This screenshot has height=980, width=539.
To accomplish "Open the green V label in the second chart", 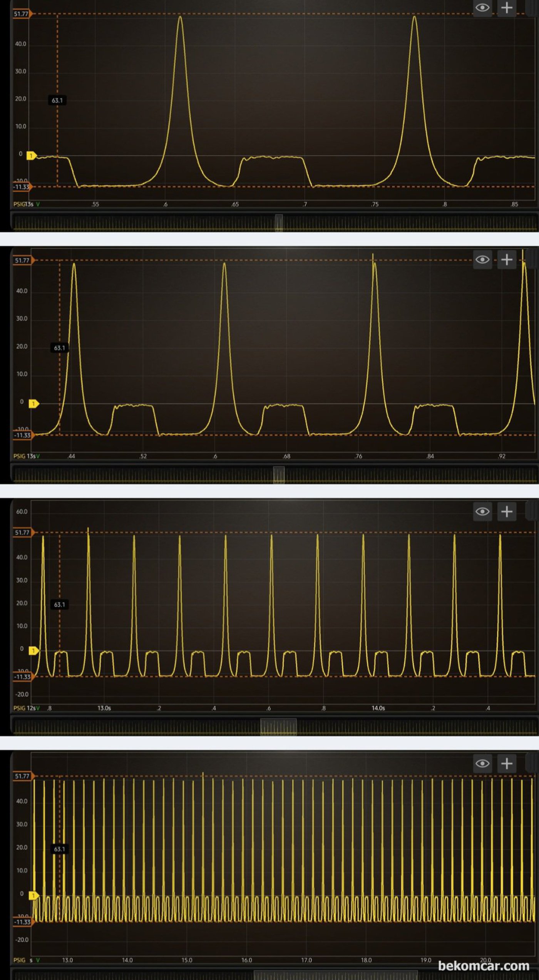I will (38, 456).
